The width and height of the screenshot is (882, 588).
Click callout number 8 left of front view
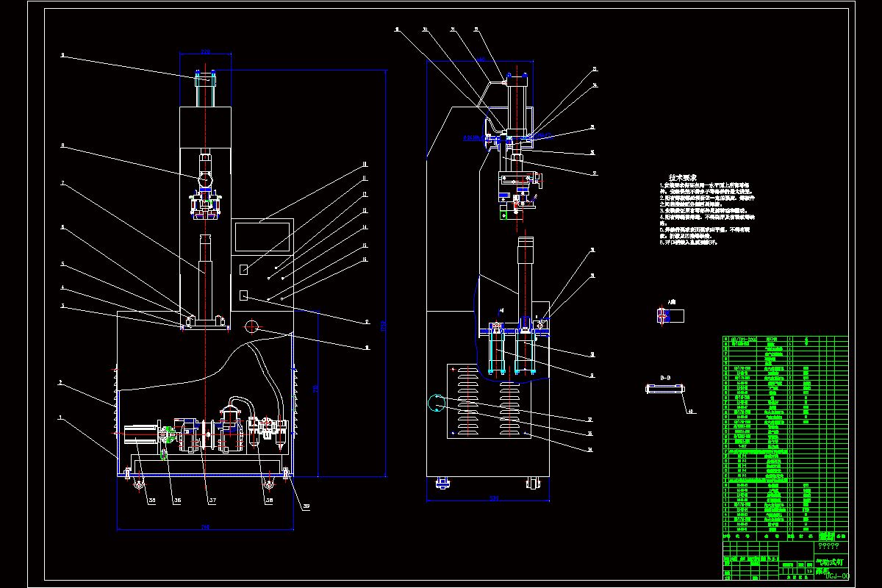tap(62, 146)
